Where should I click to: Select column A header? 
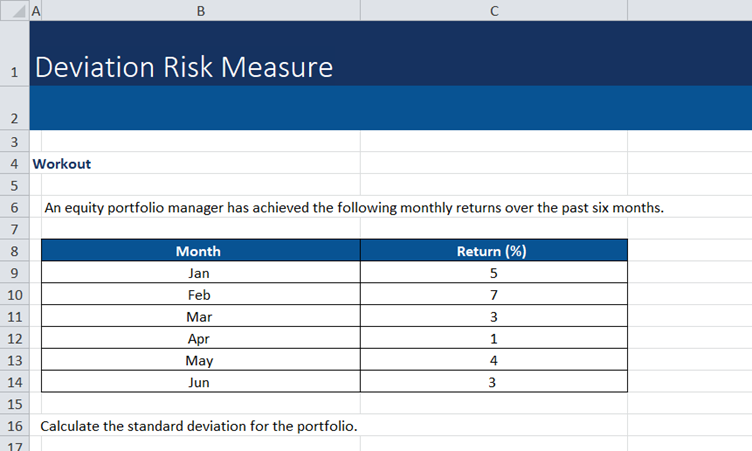(36, 10)
